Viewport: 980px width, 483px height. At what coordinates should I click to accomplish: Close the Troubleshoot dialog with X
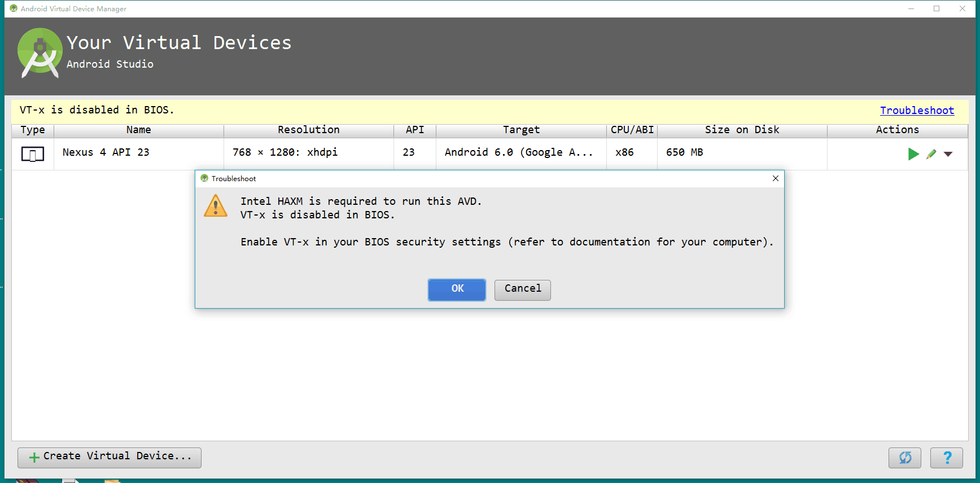click(776, 178)
